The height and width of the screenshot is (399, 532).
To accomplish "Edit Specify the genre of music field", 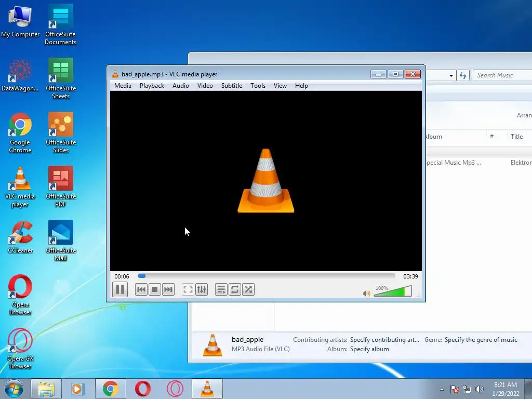I will (x=481, y=340).
